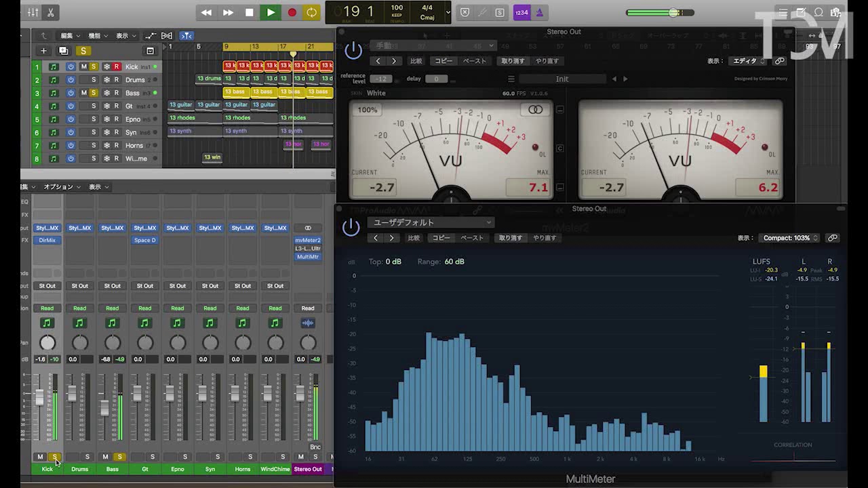Open Space D plugin slot on Gt channel
Screen dimensions: 868x488
coord(144,240)
